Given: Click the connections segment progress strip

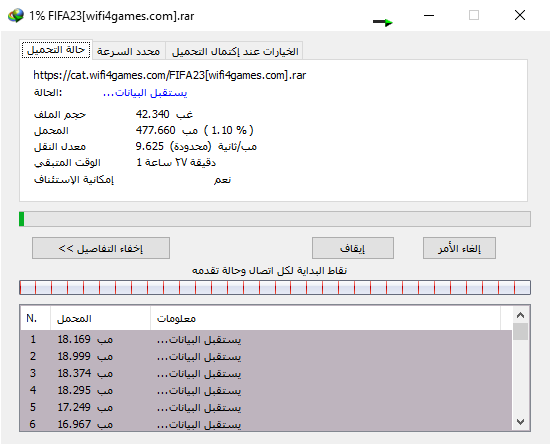Looking at the screenshot, I should pos(275,288).
